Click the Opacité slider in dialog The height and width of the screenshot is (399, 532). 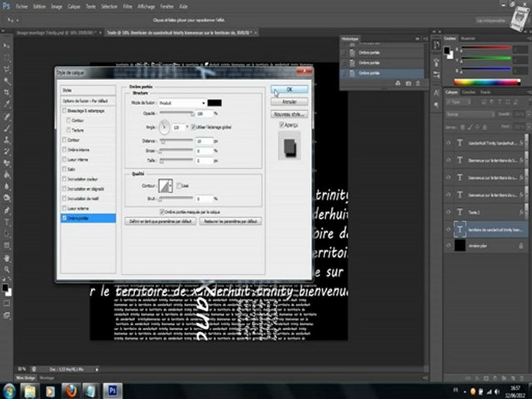tap(176, 112)
